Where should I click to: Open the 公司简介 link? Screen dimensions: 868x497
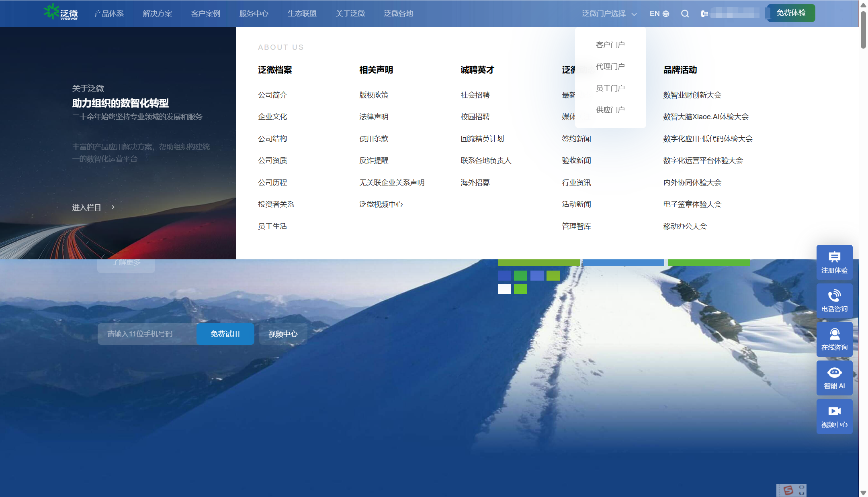[272, 95]
